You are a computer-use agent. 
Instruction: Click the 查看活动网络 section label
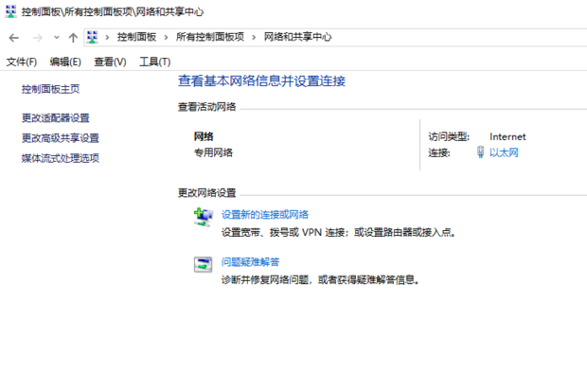tap(207, 107)
